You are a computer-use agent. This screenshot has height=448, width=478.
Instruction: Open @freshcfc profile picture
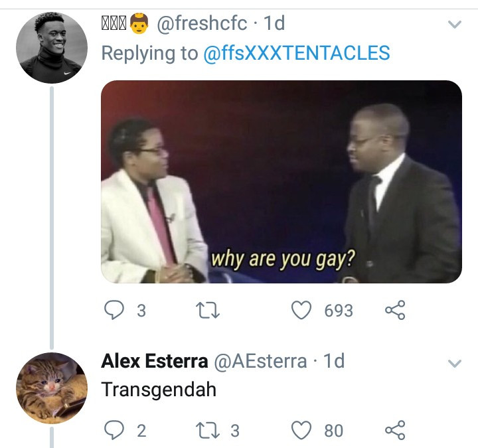[52, 48]
